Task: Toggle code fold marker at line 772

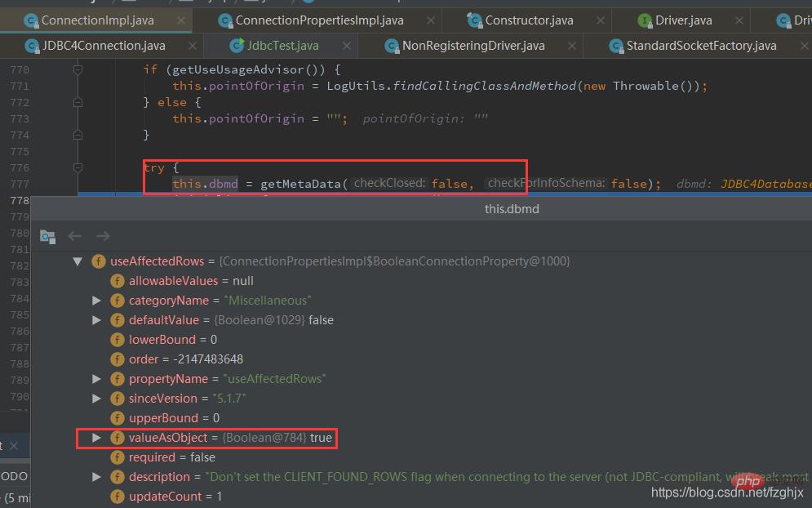Action: [78, 103]
